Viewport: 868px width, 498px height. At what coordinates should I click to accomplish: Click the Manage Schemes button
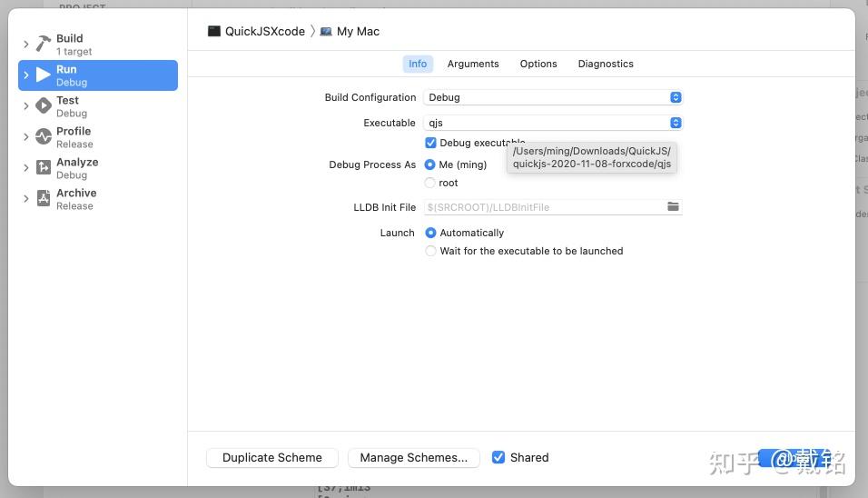point(413,457)
